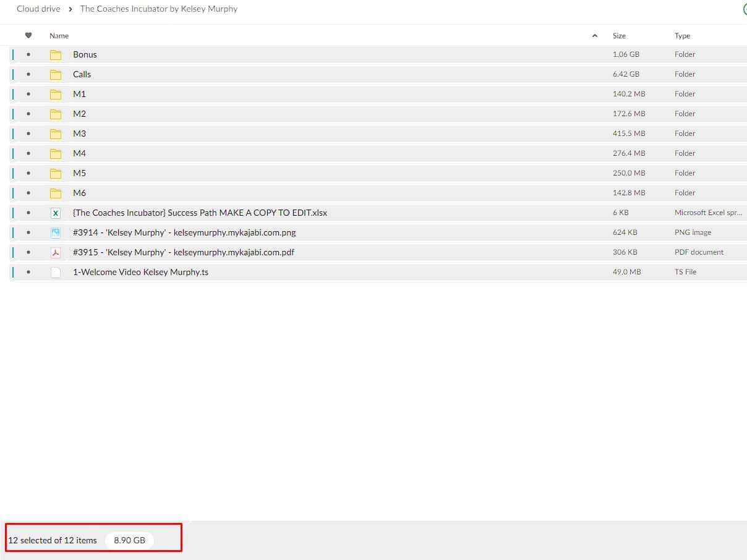Viewport: 747px width, 560px height.
Task: Toggle the favorite dot for the Bonus folder
Action: [x=28, y=54]
